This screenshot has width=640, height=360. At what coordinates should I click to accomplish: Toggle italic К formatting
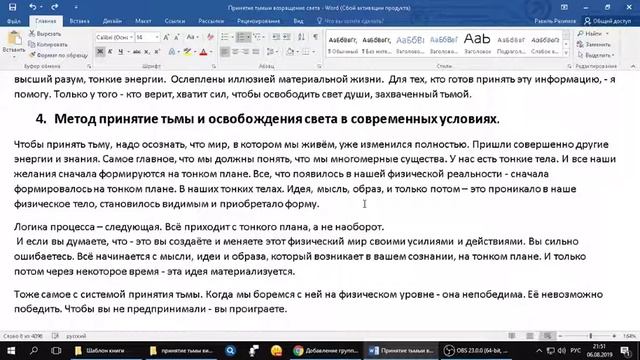tap(110, 52)
